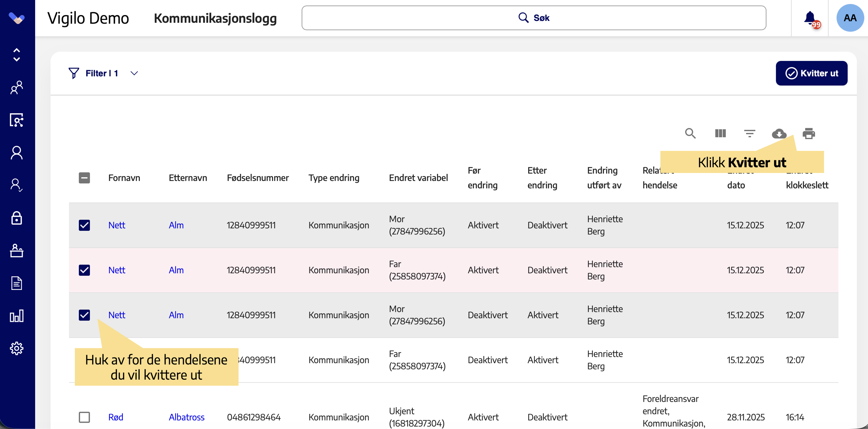This screenshot has width=868, height=429.
Task: Click the Ukjent (16818297304) cell
Action: [416, 417]
